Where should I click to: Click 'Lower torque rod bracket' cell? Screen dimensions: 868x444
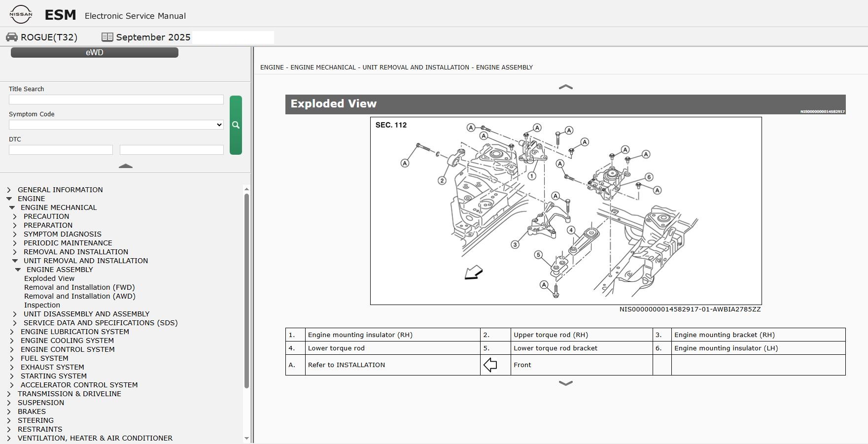pos(582,348)
